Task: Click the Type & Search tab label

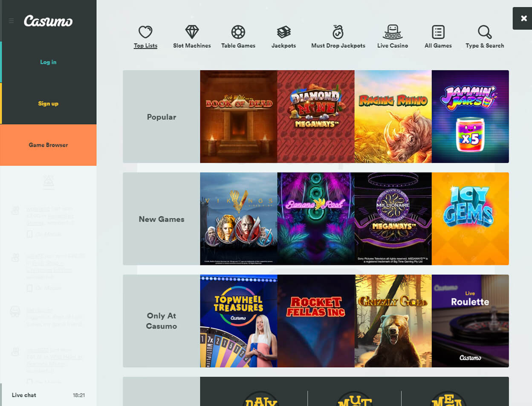Action: (485, 46)
